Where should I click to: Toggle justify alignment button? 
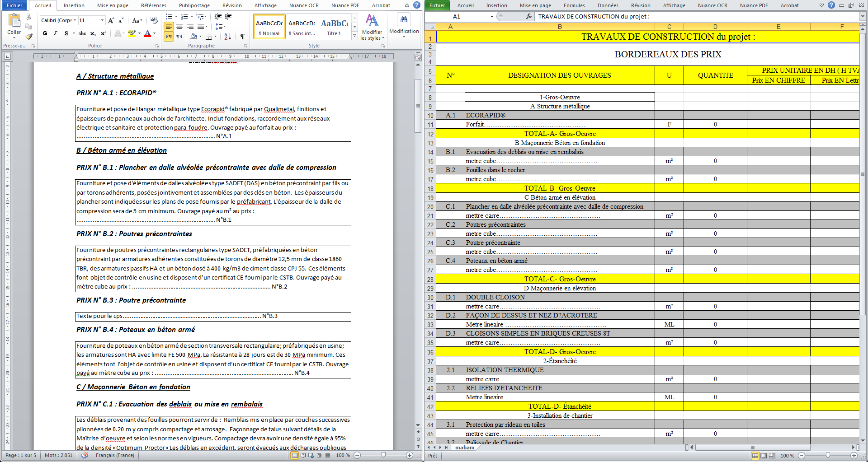coord(200,27)
